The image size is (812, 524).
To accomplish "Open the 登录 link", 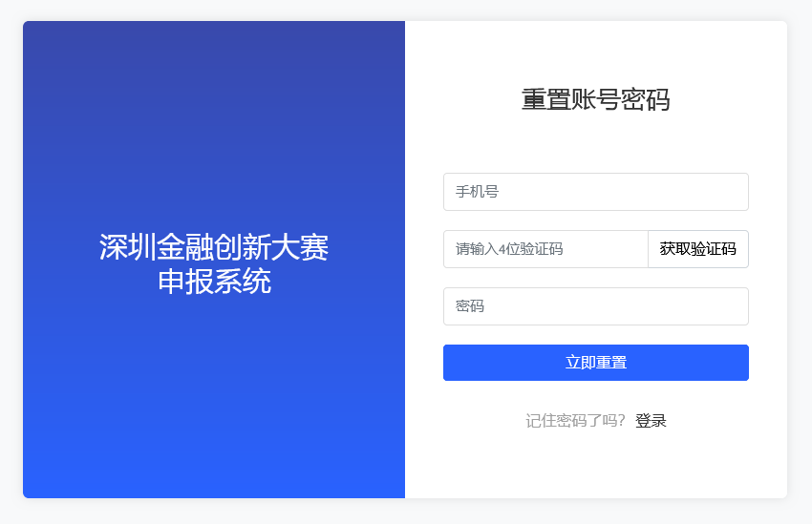I will pos(651,421).
